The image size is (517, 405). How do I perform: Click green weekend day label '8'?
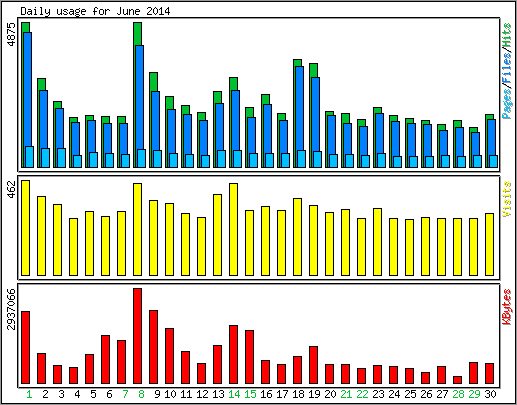(141, 394)
